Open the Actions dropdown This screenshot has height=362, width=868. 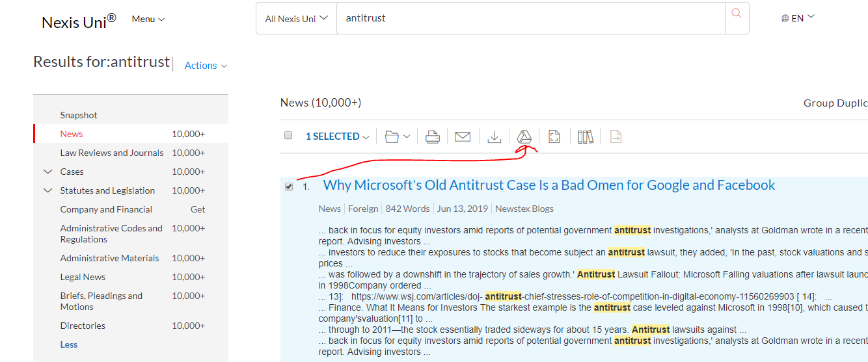point(206,66)
